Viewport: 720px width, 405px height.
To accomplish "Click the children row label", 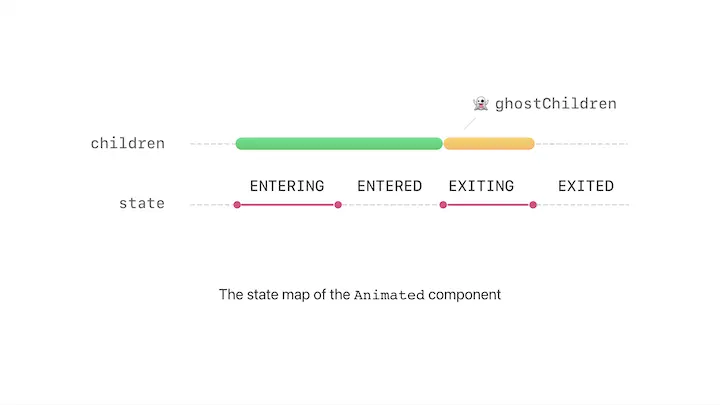I will (x=128, y=143).
